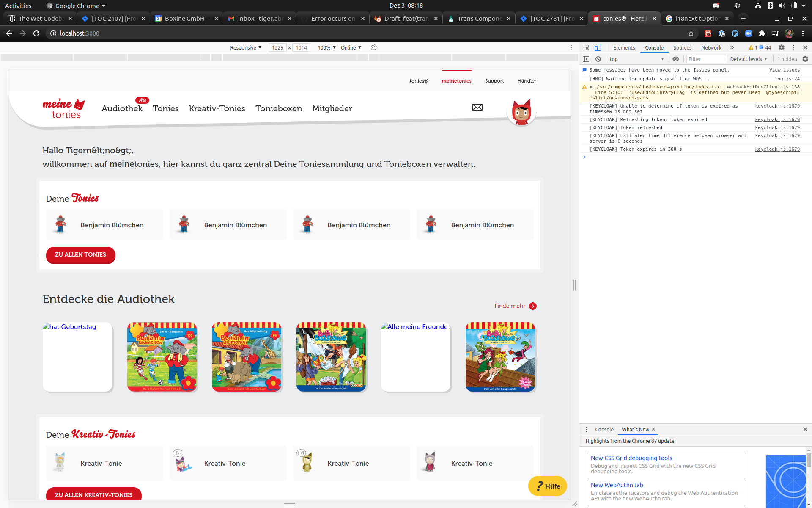
Task: Open the Chrome Extensions puzzle icon
Action: click(x=762, y=33)
